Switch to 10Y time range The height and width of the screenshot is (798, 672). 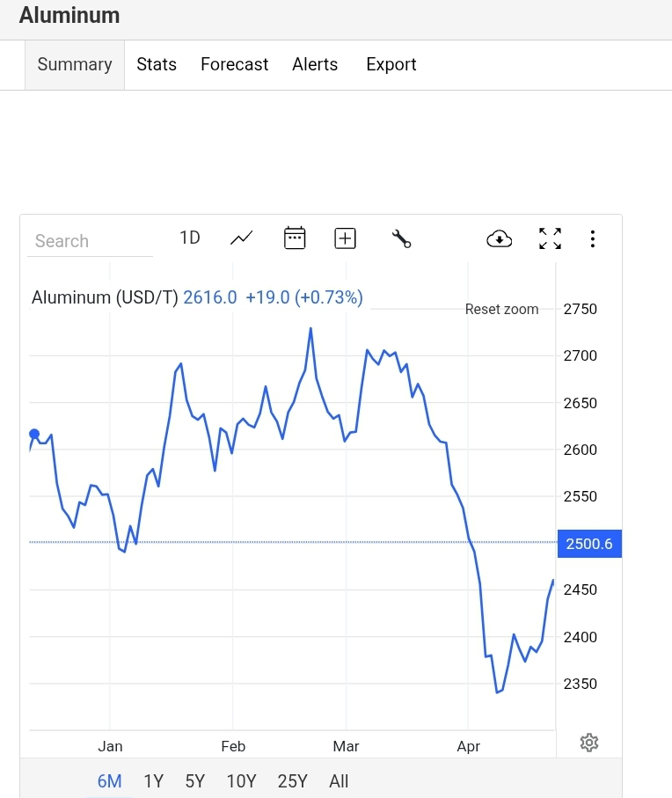pos(241,780)
